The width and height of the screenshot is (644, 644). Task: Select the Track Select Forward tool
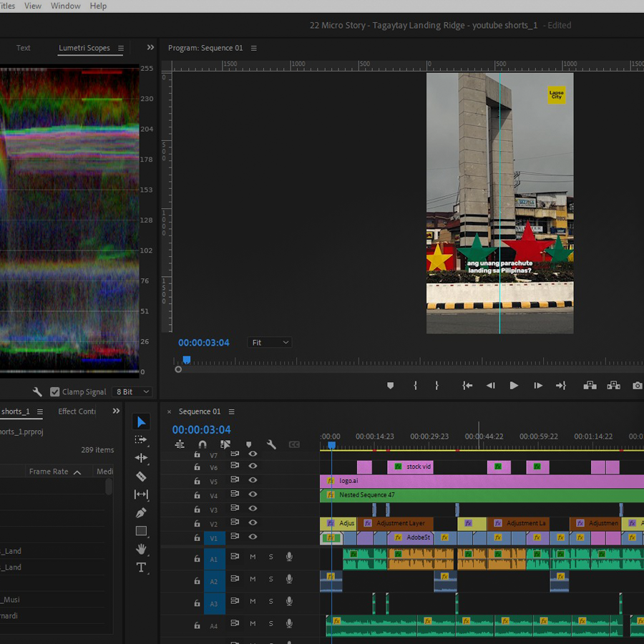(141, 440)
